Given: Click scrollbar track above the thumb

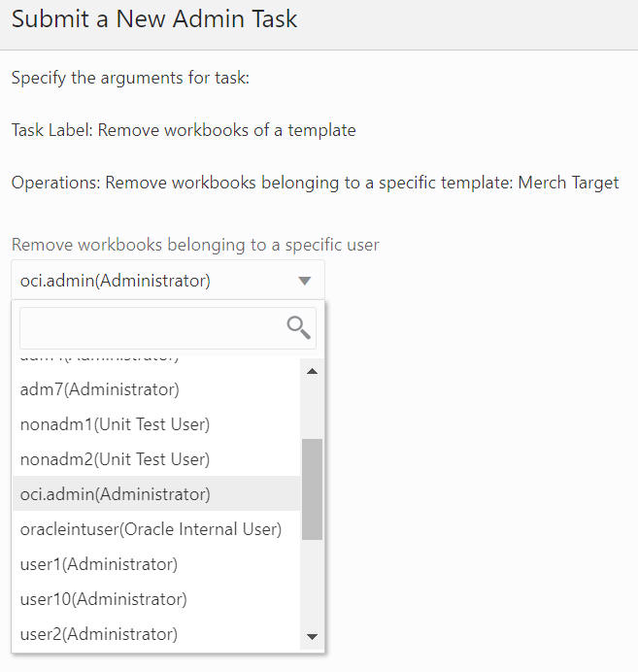Looking at the screenshot, I should point(313,410).
